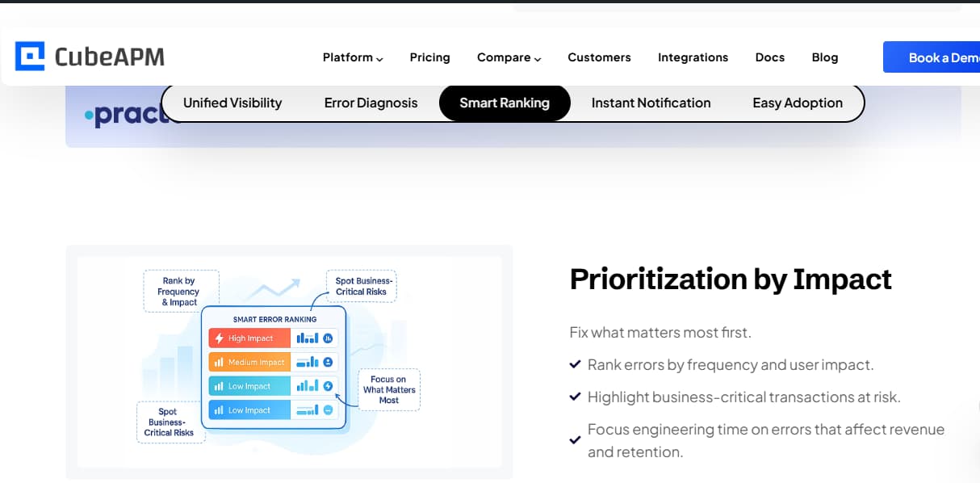Open the Pricing page
This screenshot has height=483, width=980.
429,57
